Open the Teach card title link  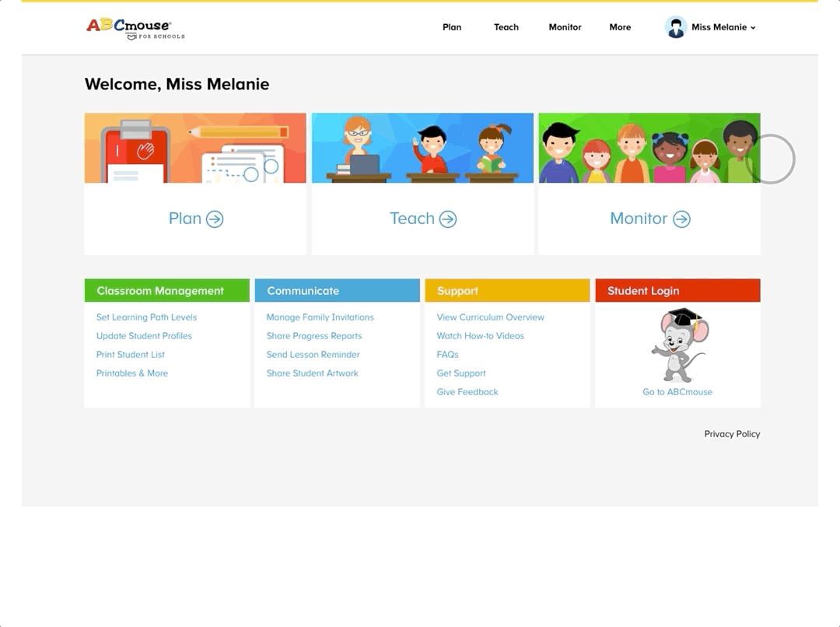[412, 219]
